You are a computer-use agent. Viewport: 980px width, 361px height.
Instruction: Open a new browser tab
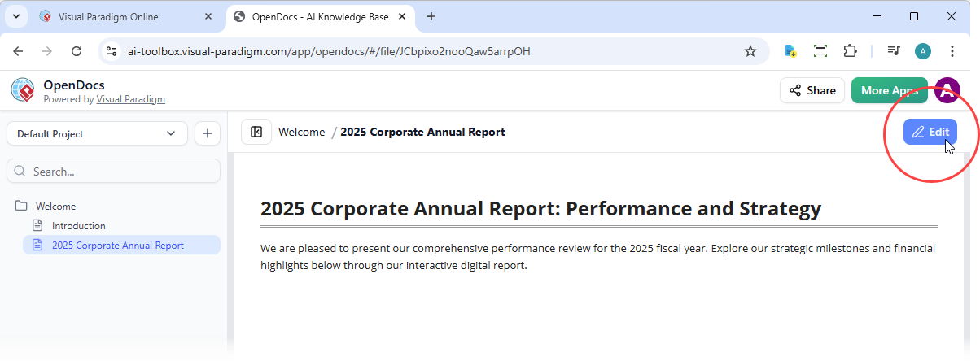[431, 16]
